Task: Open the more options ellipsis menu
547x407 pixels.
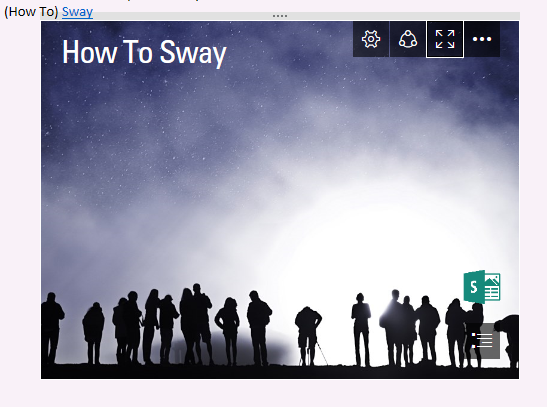Action: [x=482, y=39]
